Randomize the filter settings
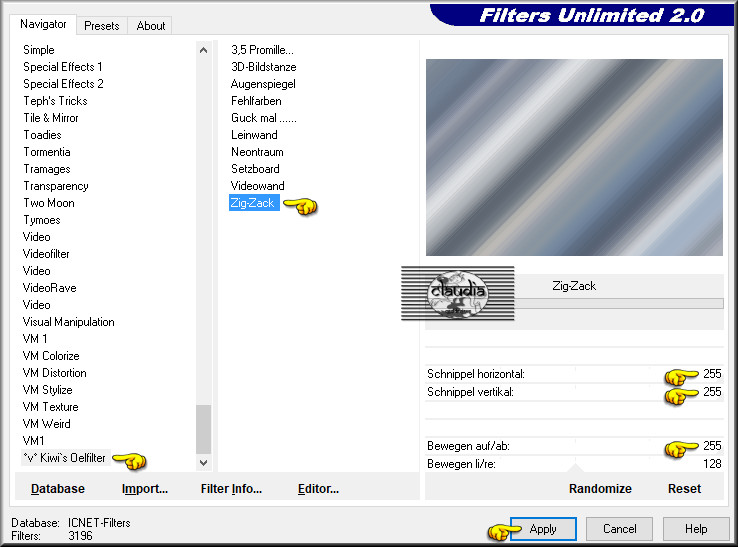Image resolution: width=738 pixels, height=547 pixels. tap(600, 489)
